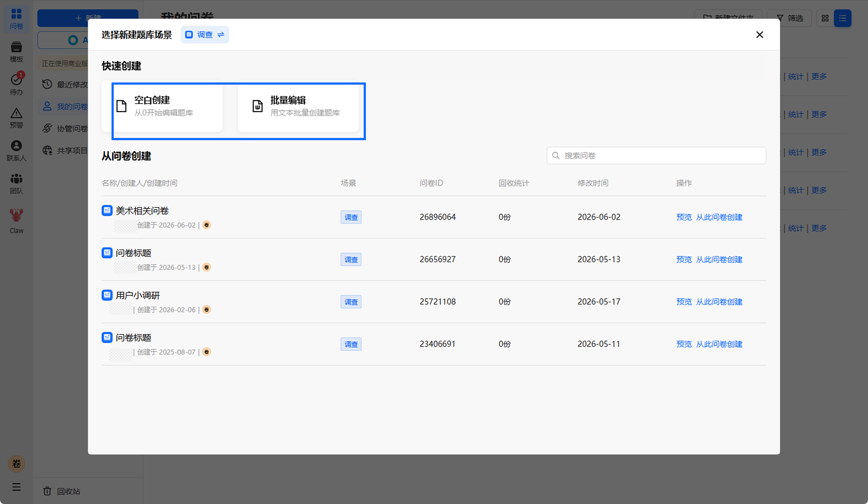Open 回收站 recycle bin

coord(62,491)
